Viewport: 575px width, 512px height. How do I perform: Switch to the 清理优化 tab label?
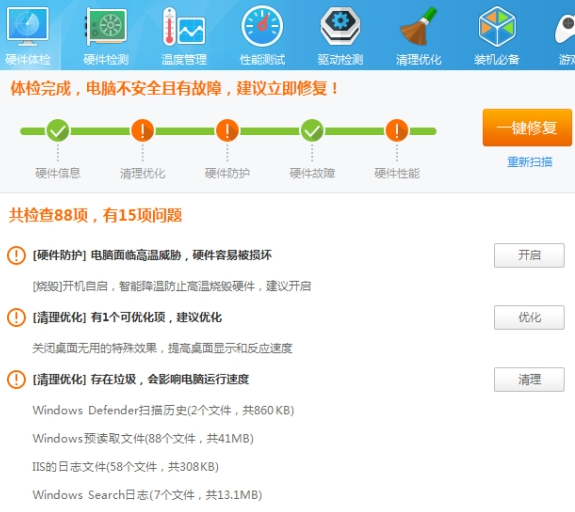click(418, 59)
